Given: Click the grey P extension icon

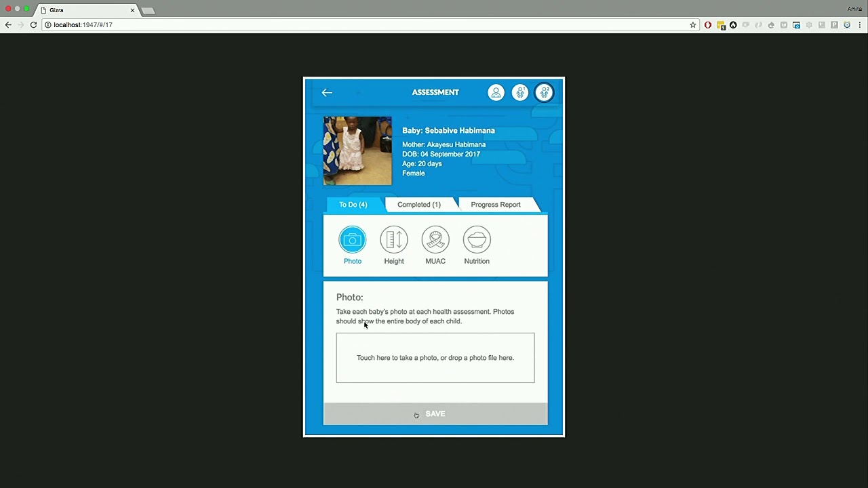Looking at the screenshot, I should click(835, 25).
